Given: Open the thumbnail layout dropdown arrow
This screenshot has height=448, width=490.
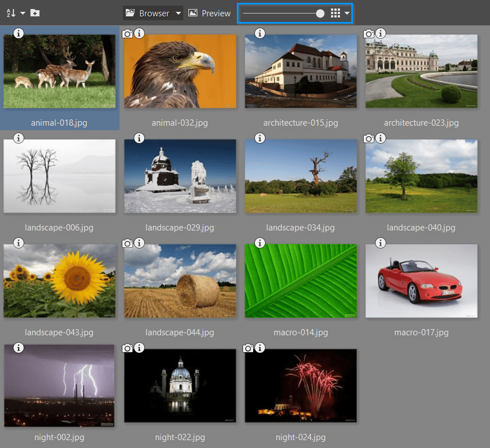Looking at the screenshot, I should (347, 13).
